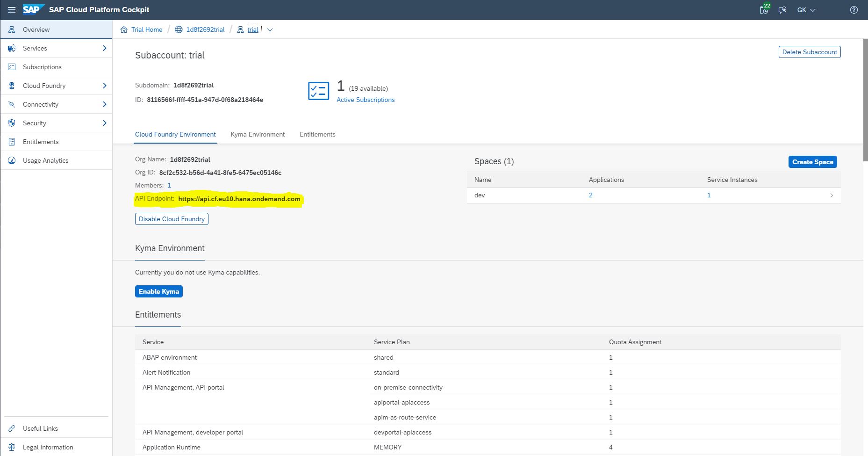This screenshot has height=456, width=868.
Task: Switch to the Kyma Environment tab
Action: tap(258, 134)
